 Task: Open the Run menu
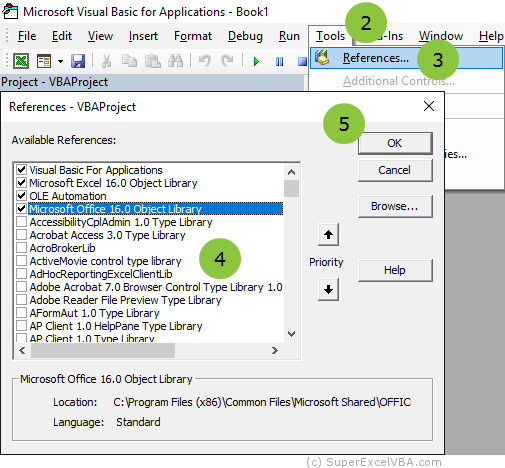click(x=289, y=36)
